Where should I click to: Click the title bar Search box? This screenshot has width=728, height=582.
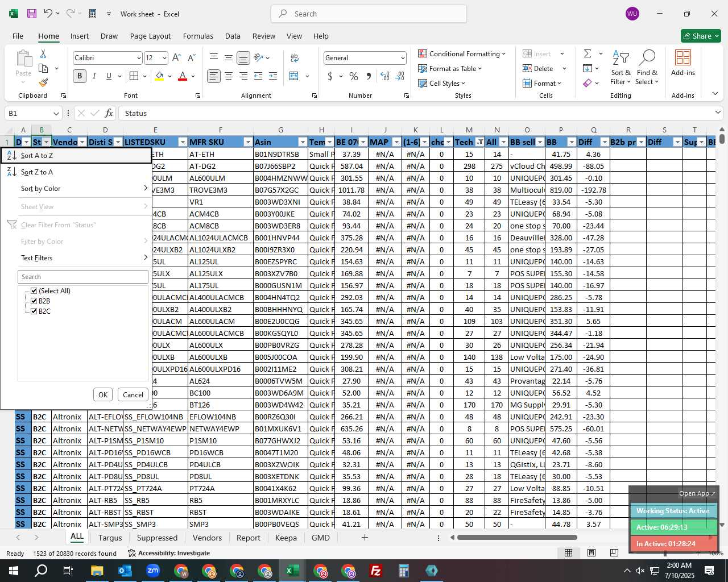coord(369,14)
